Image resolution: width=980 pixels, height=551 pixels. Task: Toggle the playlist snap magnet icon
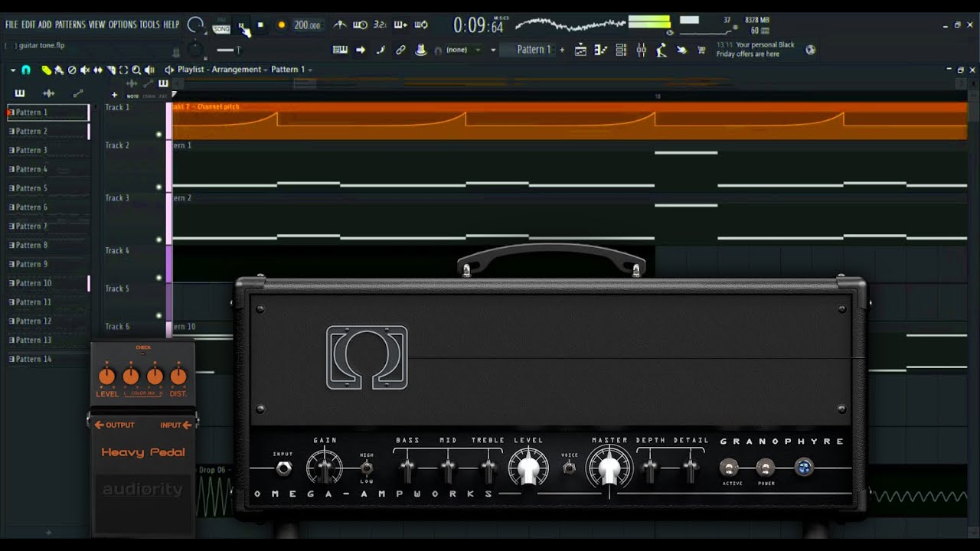click(x=26, y=70)
